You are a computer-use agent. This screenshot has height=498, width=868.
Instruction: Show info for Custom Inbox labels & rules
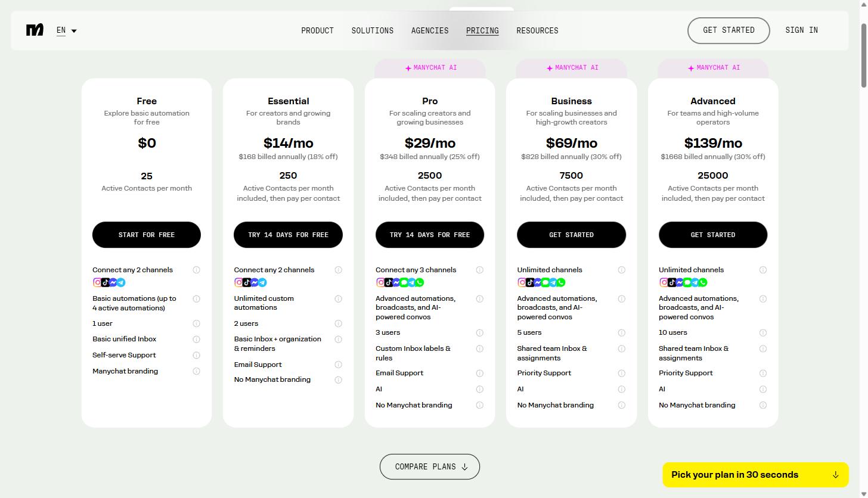[x=479, y=349]
